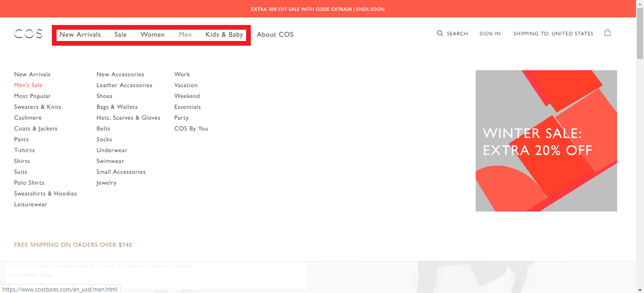Open Work edit link
Image resolution: width=644 pixels, height=293 pixels.
click(182, 74)
